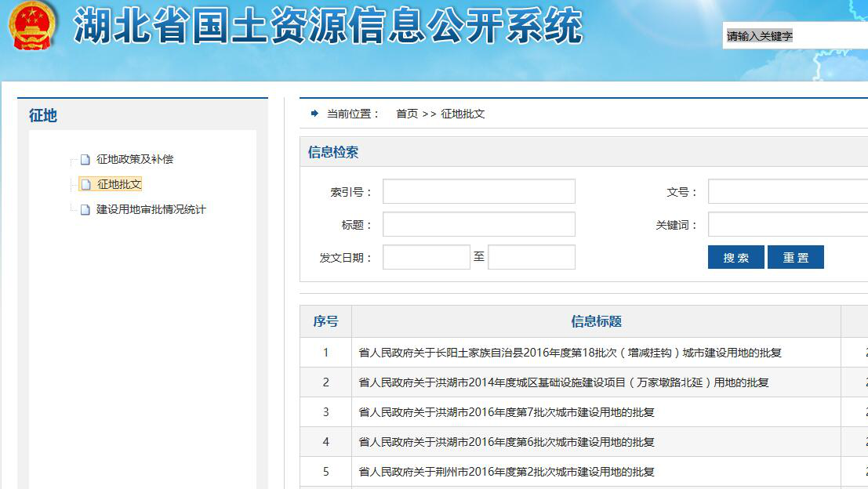Image resolution: width=868 pixels, height=489 pixels.
Task: Click the document icon beside 建设用地审批情况统计
Action: click(x=85, y=210)
